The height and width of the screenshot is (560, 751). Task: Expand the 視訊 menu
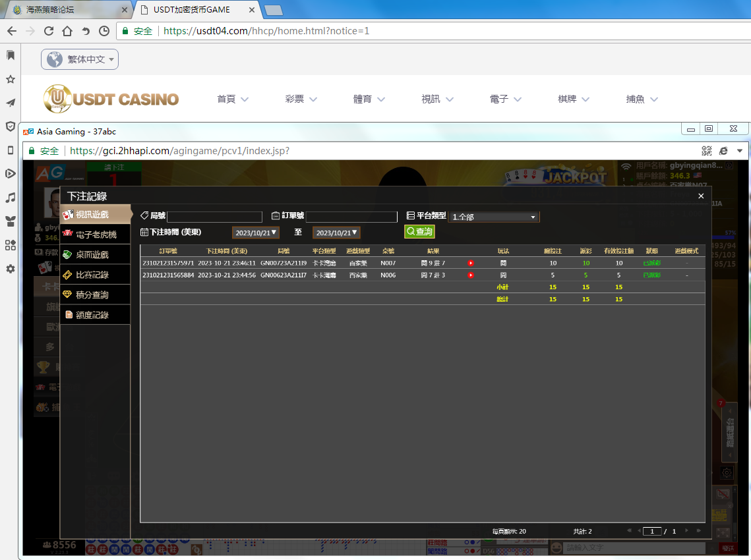coord(437,99)
